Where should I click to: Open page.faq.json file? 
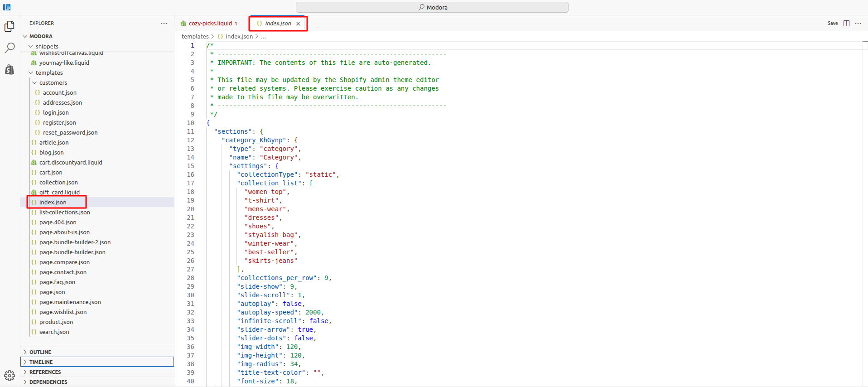click(x=97, y=282)
